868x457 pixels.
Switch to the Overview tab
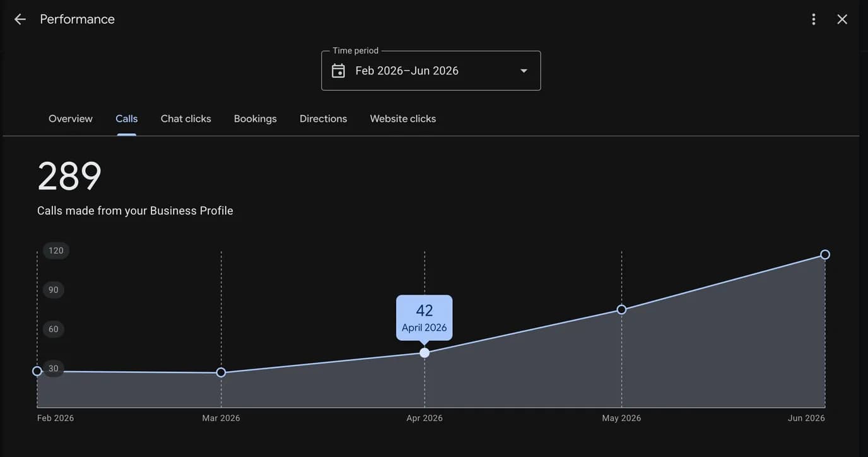[71, 119]
